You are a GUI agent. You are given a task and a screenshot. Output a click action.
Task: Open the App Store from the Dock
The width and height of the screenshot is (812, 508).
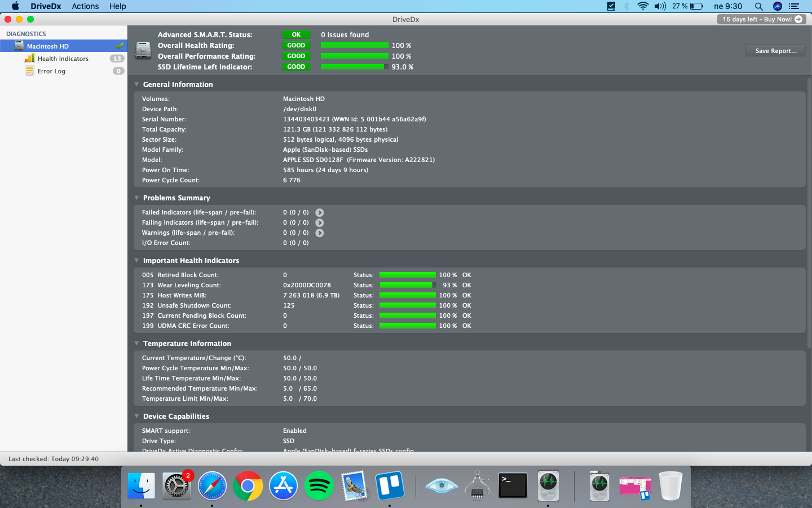pos(283,485)
